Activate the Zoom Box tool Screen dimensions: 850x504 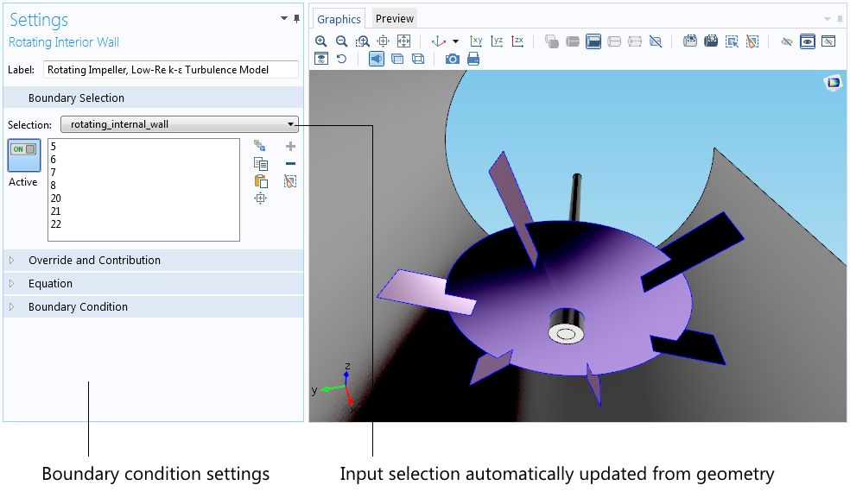(362, 41)
